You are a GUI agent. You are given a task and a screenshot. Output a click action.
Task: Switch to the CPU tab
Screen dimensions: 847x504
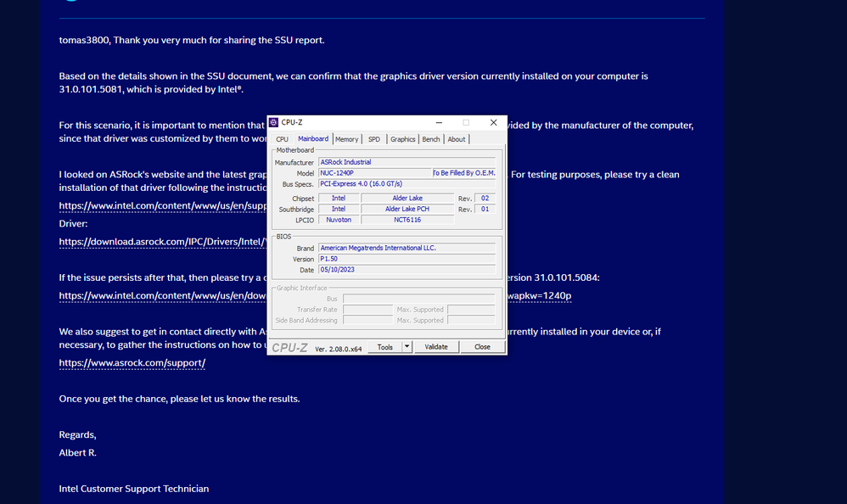[282, 139]
